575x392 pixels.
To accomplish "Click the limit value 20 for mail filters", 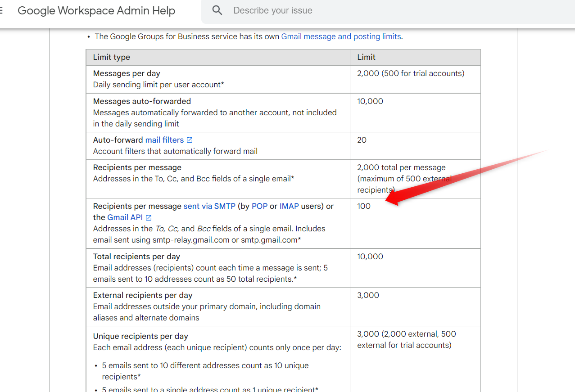I will (362, 140).
